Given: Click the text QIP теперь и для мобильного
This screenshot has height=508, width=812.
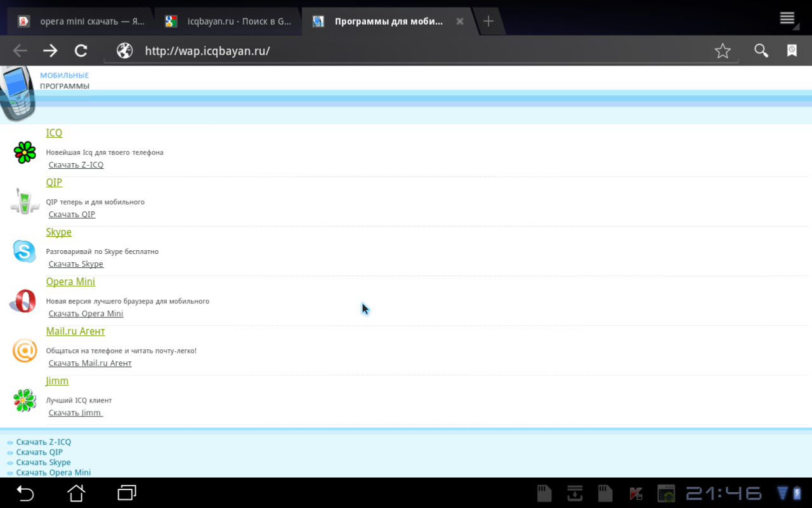Looking at the screenshot, I should pos(95,202).
